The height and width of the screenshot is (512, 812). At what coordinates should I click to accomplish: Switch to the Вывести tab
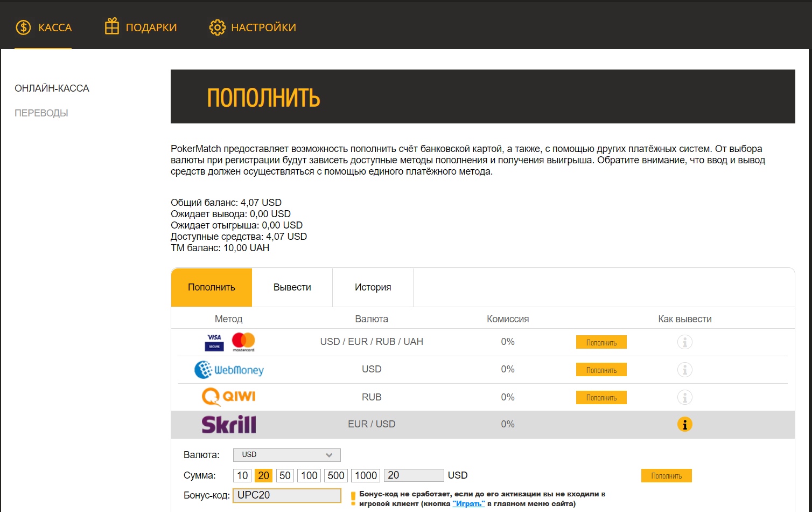click(292, 287)
